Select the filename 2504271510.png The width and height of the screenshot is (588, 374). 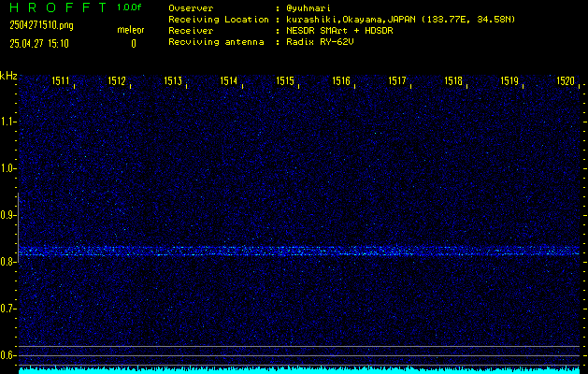(41, 26)
